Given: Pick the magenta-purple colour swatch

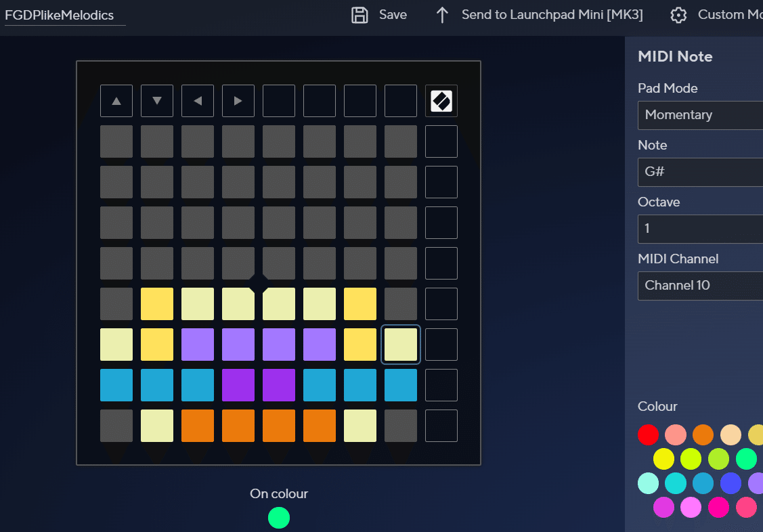Looking at the screenshot, I should pyautogui.click(x=663, y=507).
